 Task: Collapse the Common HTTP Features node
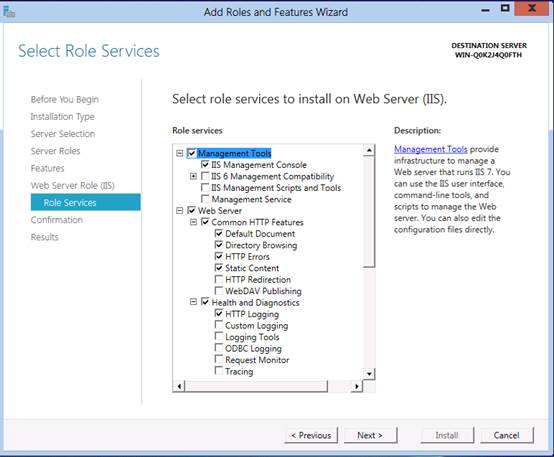pyautogui.click(x=193, y=222)
